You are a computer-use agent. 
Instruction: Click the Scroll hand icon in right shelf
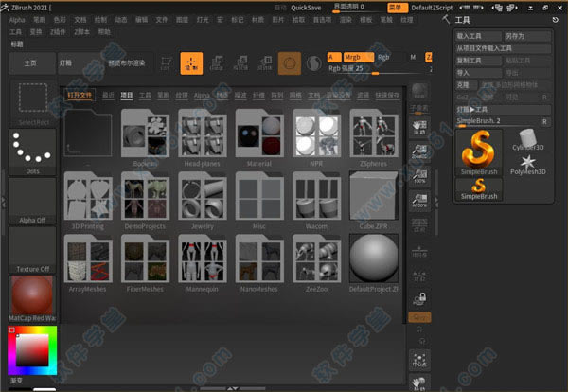pyautogui.click(x=419, y=127)
